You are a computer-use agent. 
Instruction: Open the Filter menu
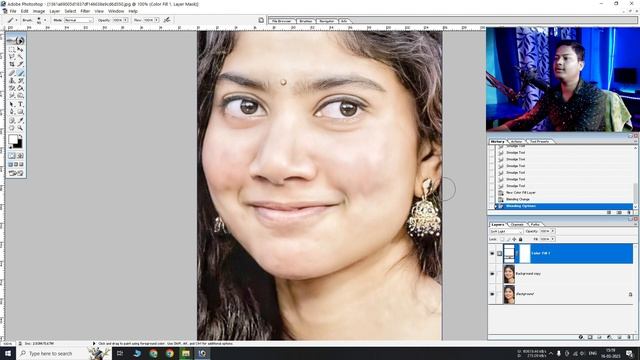(x=85, y=11)
